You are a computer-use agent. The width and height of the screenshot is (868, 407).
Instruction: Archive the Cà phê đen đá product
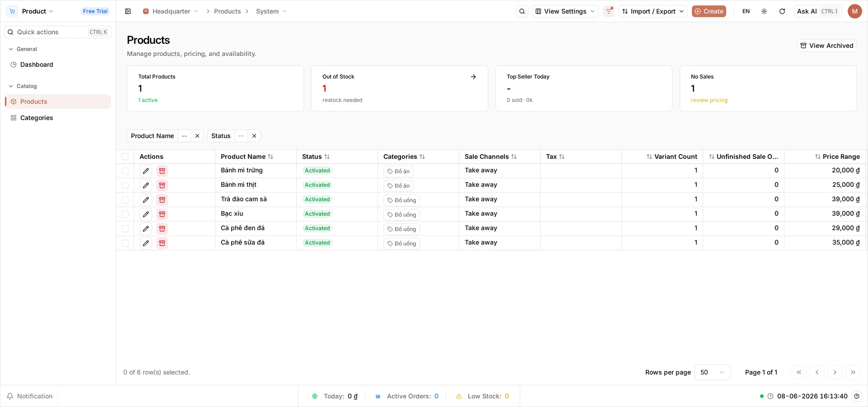pos(162,229)
